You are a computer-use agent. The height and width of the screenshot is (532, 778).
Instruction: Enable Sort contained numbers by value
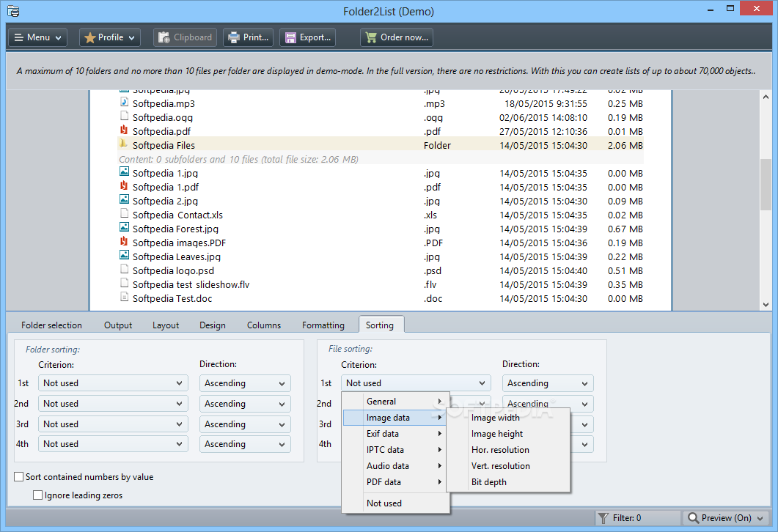click(x=19, y=477)
